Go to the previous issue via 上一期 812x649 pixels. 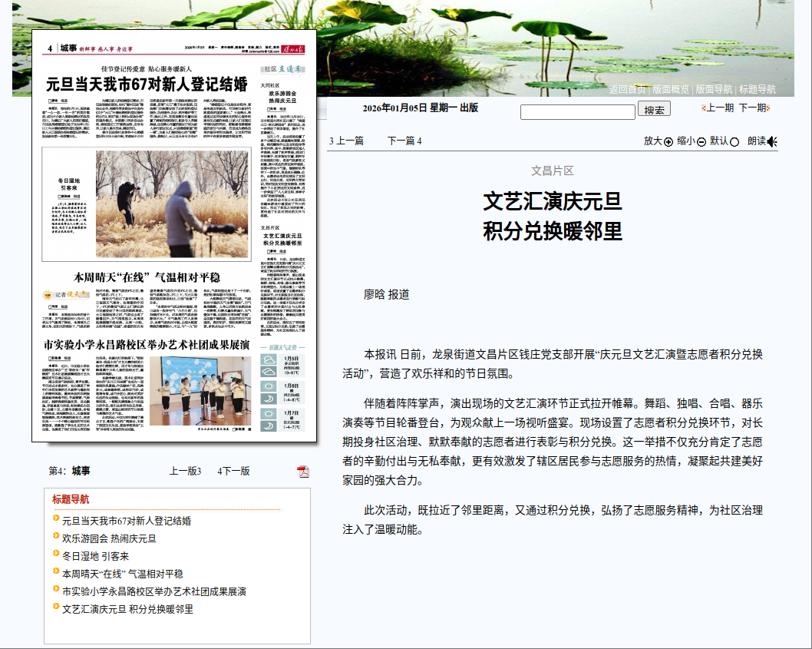(718, 108)
